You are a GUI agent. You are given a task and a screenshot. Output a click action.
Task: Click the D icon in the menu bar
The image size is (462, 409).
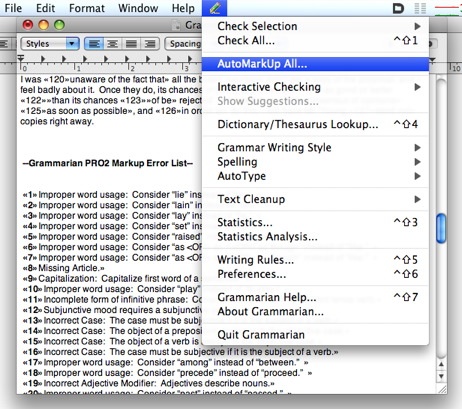(398, 8)
